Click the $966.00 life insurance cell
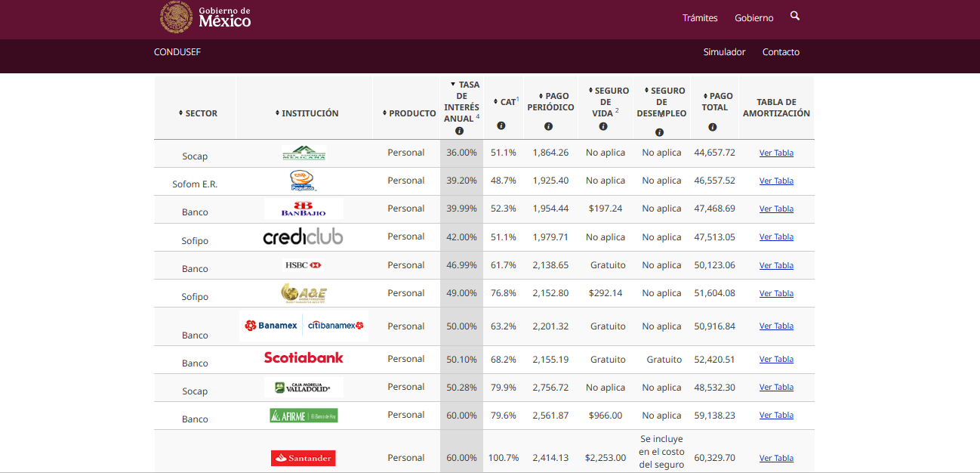The height and width of the screenshot is (473, 980). (x=606, y=416)
